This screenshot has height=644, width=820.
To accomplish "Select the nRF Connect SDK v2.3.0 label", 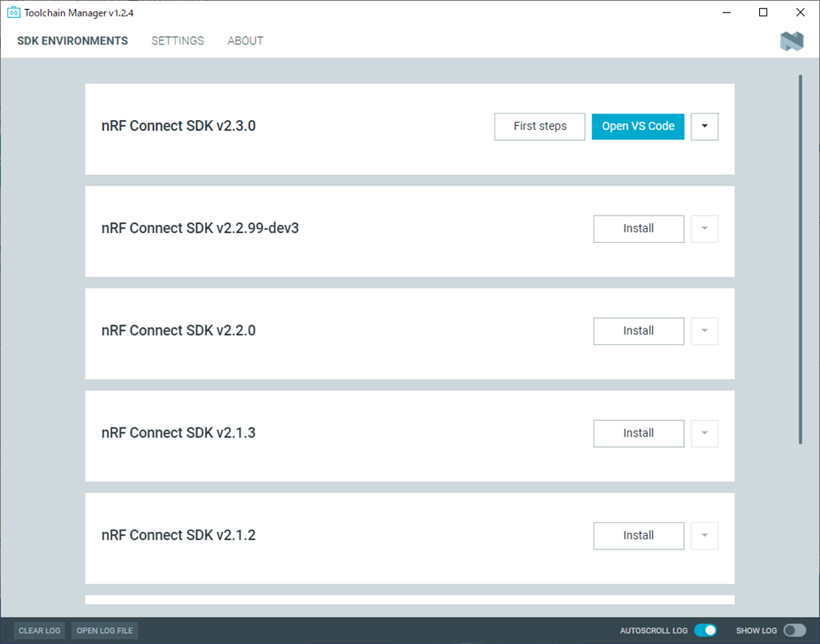I will tap(178, 126).
